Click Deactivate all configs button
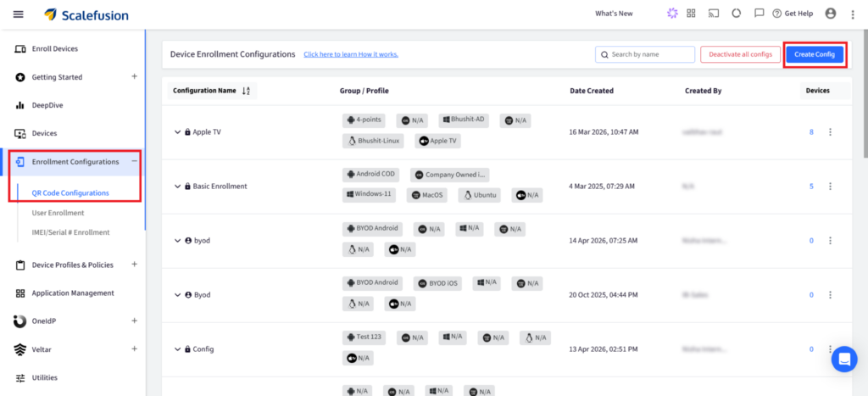Screen dimensions: 868x396 coord(740,54)
